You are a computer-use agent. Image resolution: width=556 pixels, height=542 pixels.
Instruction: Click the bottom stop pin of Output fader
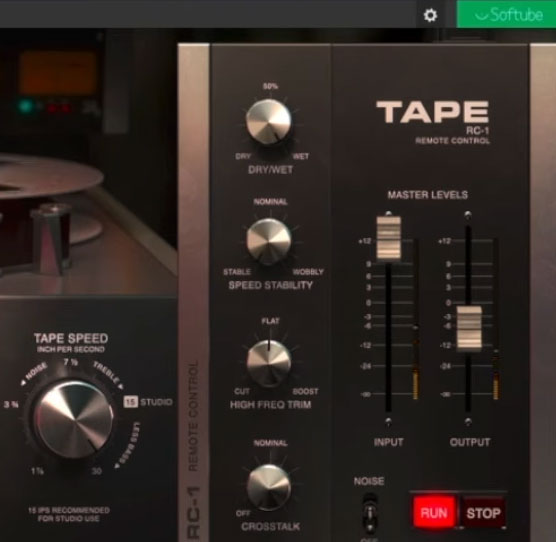(x=468, y=421)
